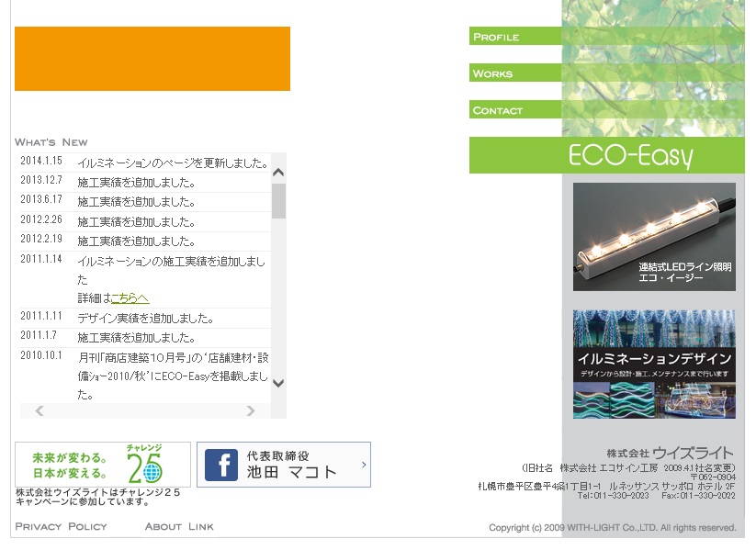This screenshot has height=550, width=756.
Task: Click the 札幌市豊平区 address line
Action: click(x=606, y=486)
